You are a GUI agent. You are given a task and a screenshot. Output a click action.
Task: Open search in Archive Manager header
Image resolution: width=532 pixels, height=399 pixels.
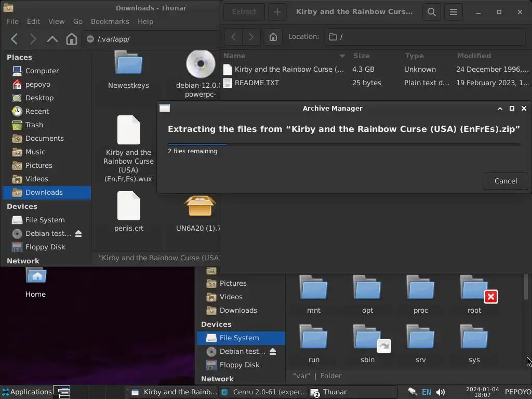432,12
